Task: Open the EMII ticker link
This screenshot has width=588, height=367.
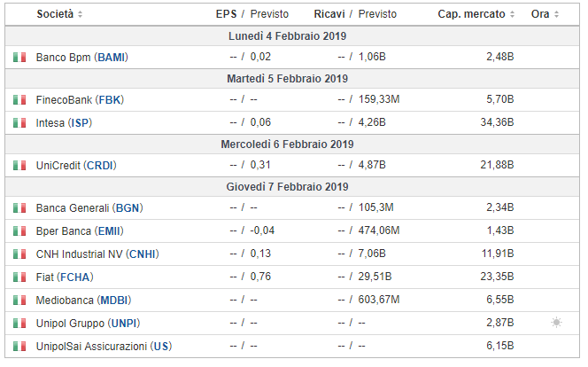Action: 109,231
